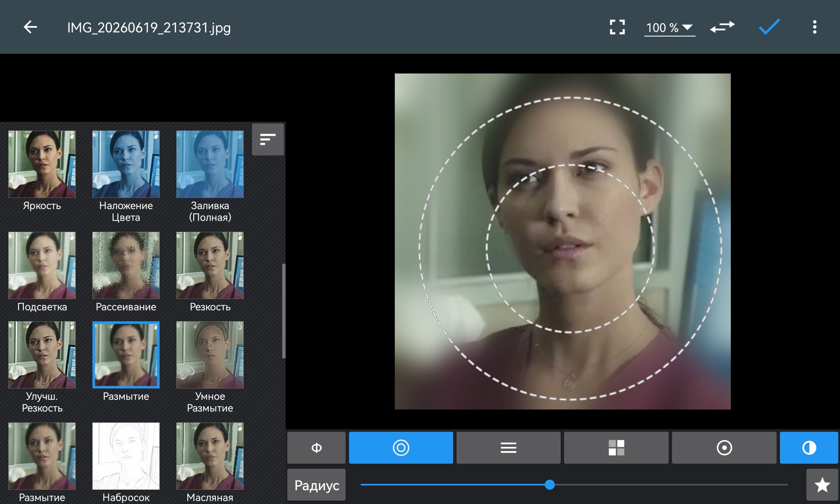Switch to the four-squares grid mode
The height and width of the screenshot is (504, 840).
tap(616, 448)
